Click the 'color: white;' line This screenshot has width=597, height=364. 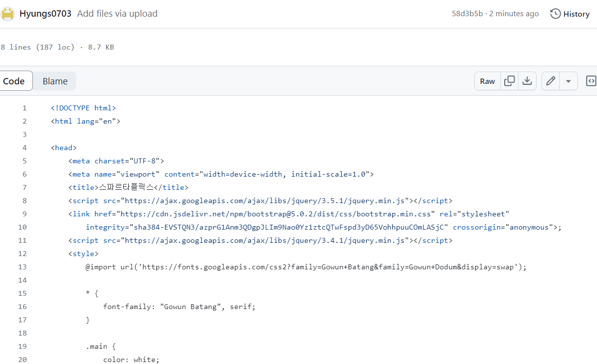coord(132,360)
